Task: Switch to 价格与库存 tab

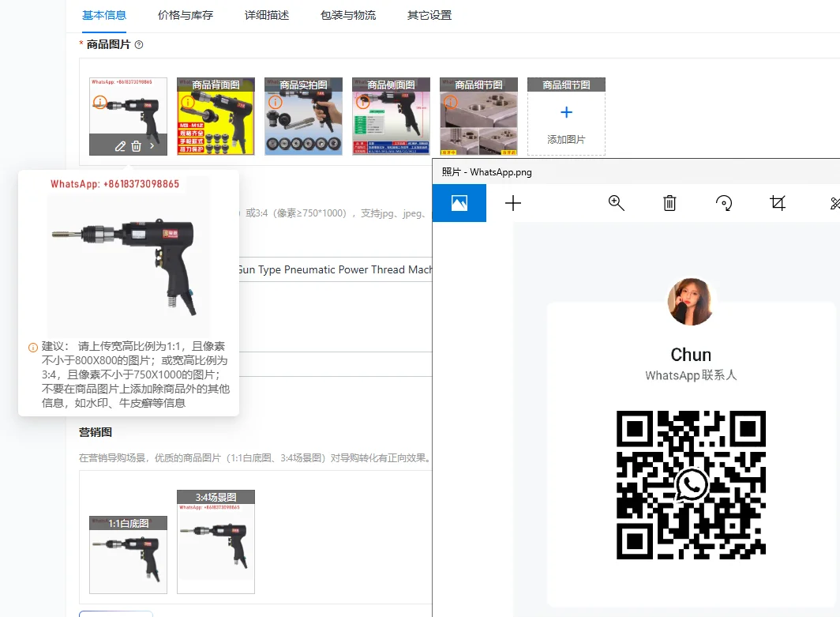Action: click(186, 16)
